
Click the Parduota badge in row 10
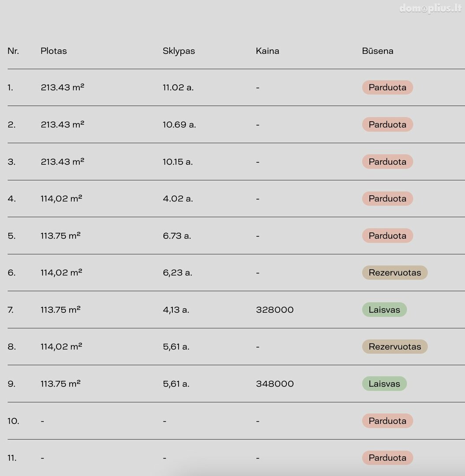point(387,421)
